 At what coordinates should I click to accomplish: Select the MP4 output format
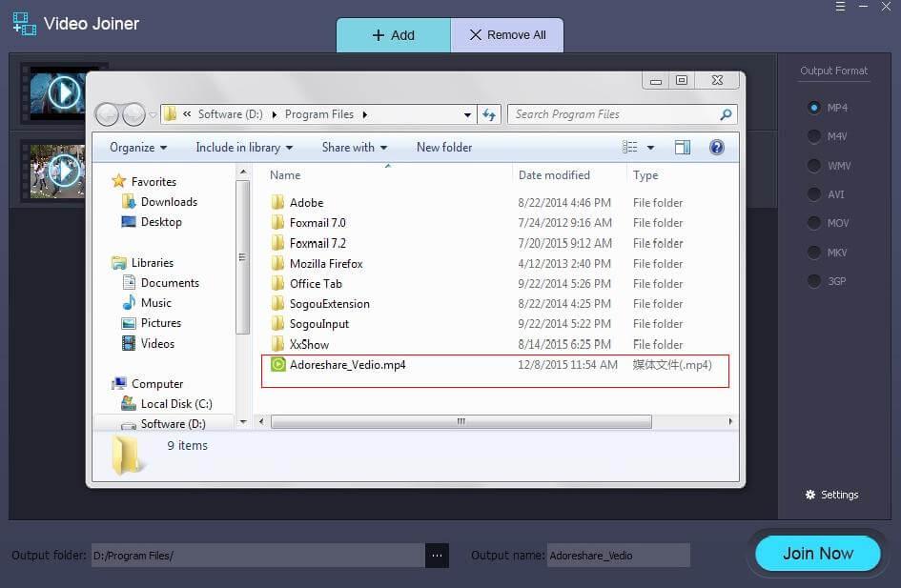814,108
